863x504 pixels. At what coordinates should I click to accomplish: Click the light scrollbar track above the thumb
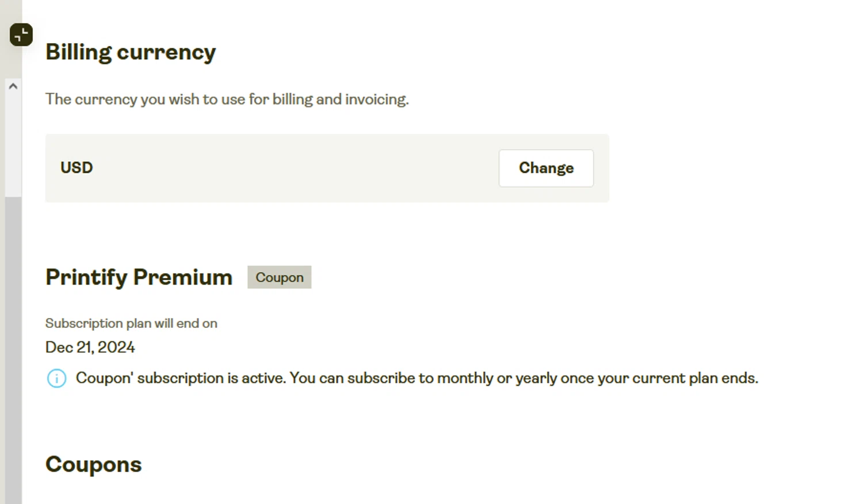13,144
